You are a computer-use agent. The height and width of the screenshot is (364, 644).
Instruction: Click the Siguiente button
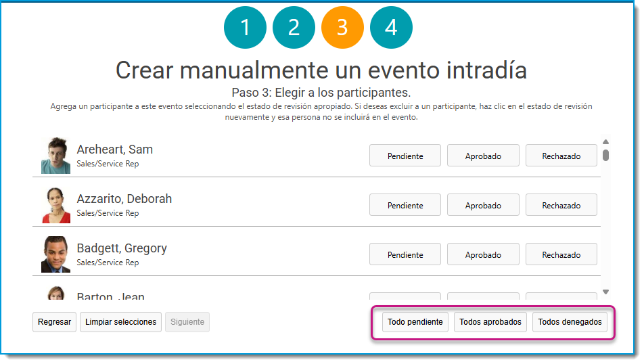click(187, 322)
